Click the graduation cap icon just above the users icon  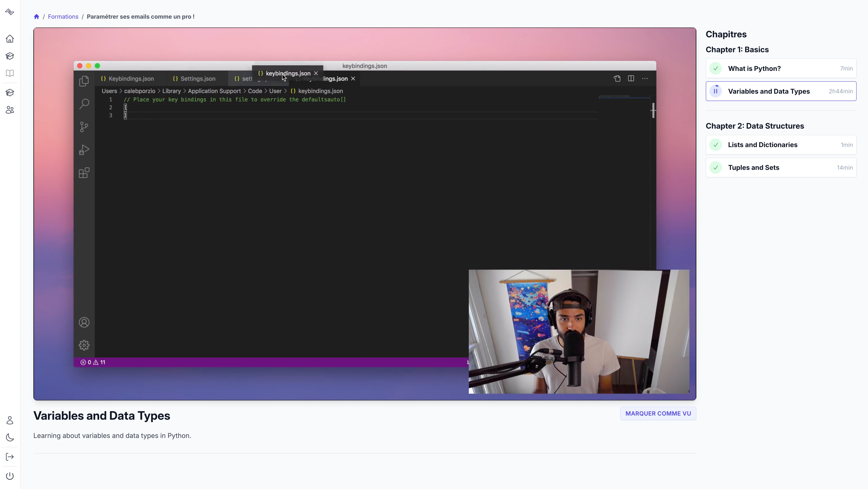tap(10, 93)
